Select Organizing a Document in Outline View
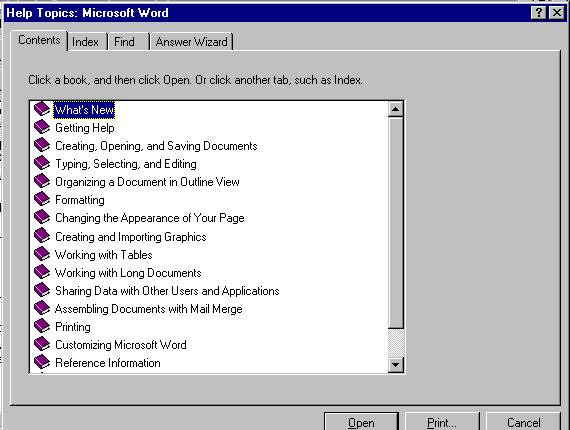This screenshot has width=570, height=430. point(147,182)
